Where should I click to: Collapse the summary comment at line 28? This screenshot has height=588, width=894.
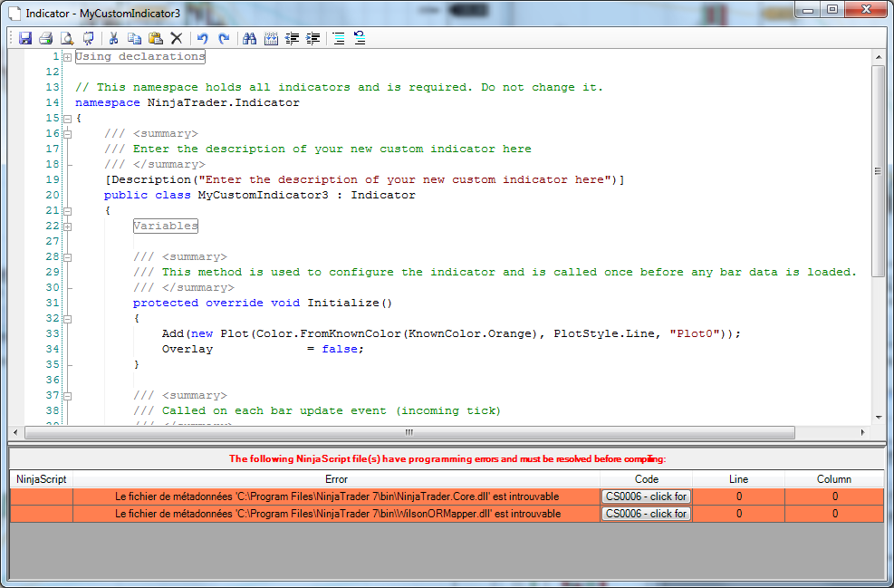click(x=67, y=257)
